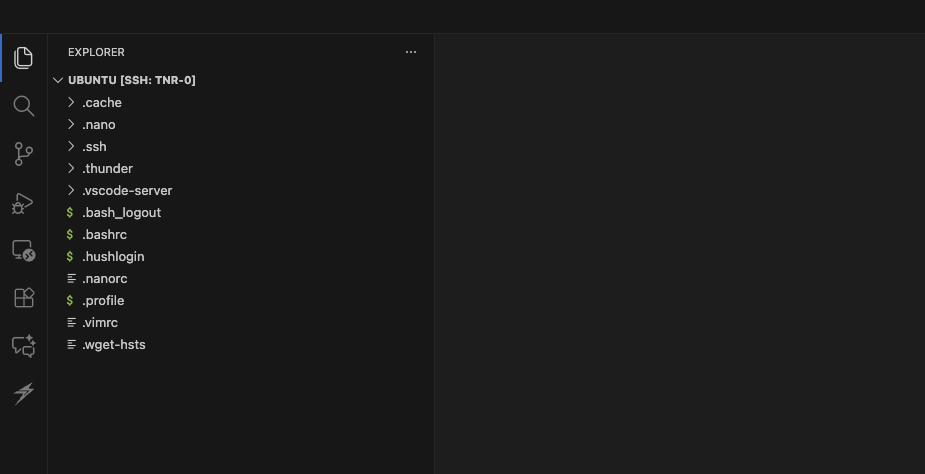
Task: Open the Thunder lightning bolt icon
Action: pyautogui.click(x=24, y=393)
